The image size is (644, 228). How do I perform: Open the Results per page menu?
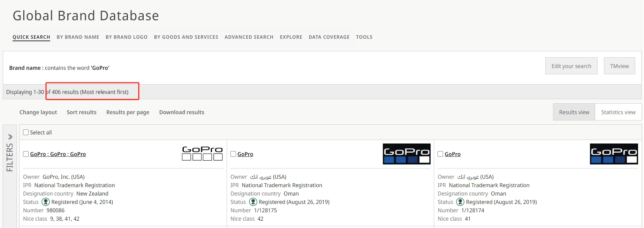(x=128, y=112)
